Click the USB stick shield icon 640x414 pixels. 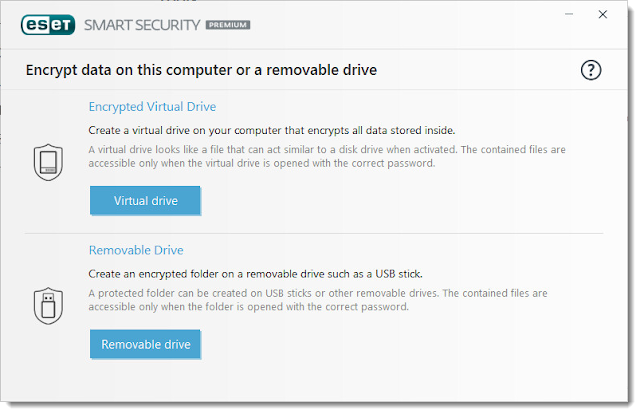click(x=48, y=305)
